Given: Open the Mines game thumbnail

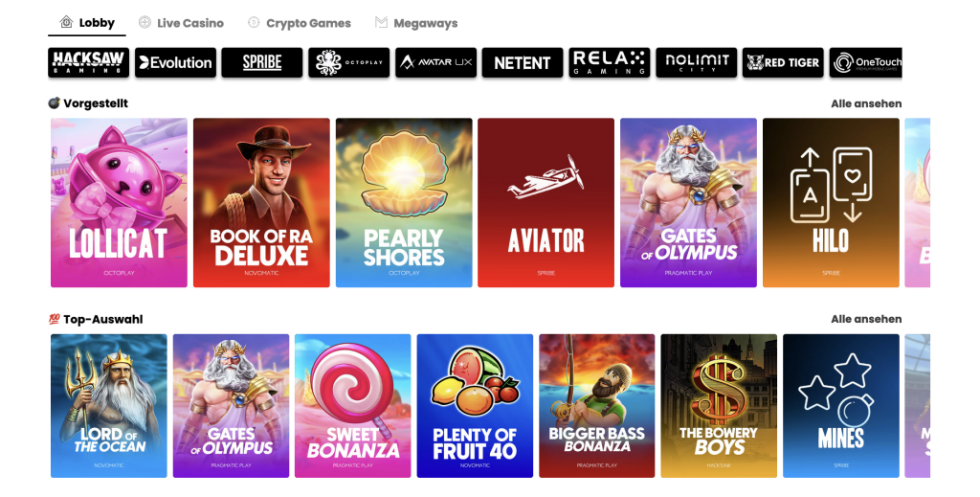Looking at the screenshot, I should click(840, 406).
